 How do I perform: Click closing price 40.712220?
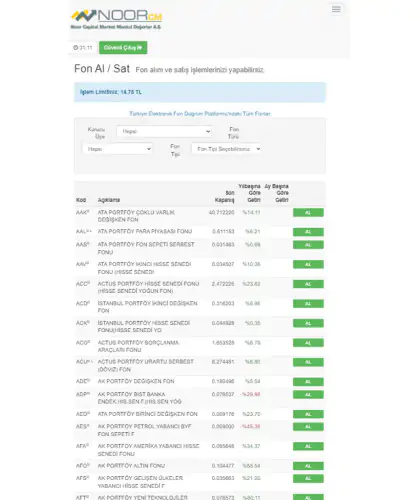(x=222, y=212)
